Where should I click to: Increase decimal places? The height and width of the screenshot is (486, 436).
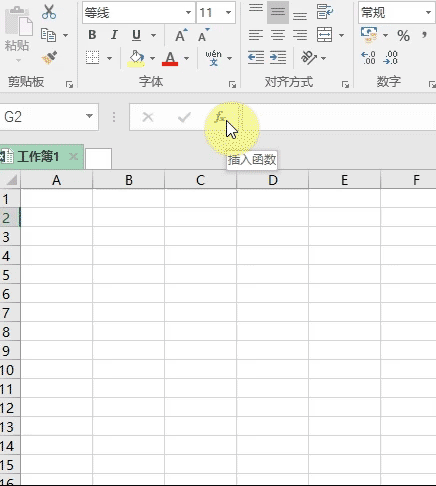pyautogui.click(x=368, y=58)
